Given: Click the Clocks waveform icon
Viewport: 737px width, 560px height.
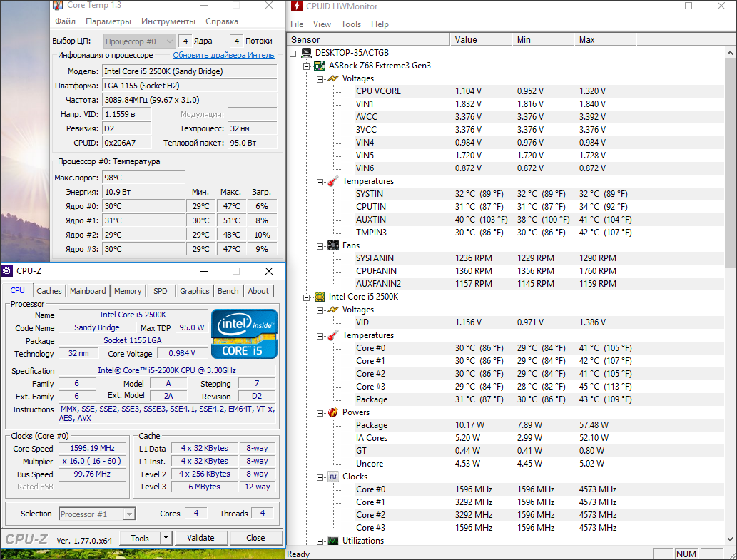Looking at the screenshot, I should (332, 477).
